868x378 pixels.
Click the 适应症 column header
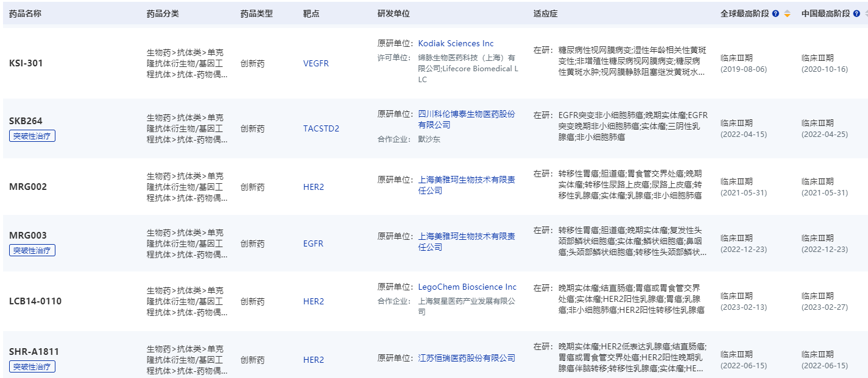pos(545,13)
